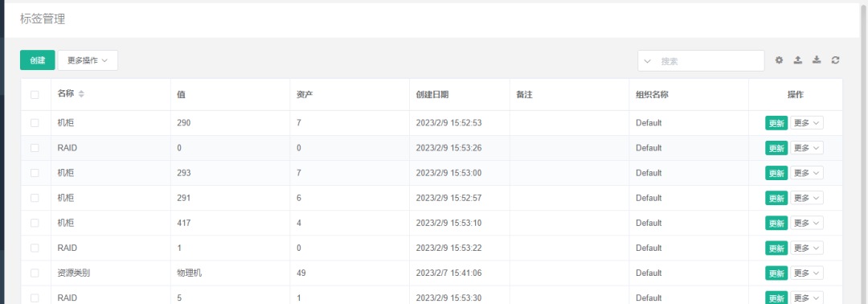Image resolution: width=868 pixels, height=304 pixels.
Task: Check the 机柜 row with value 293
Action: 35,173
